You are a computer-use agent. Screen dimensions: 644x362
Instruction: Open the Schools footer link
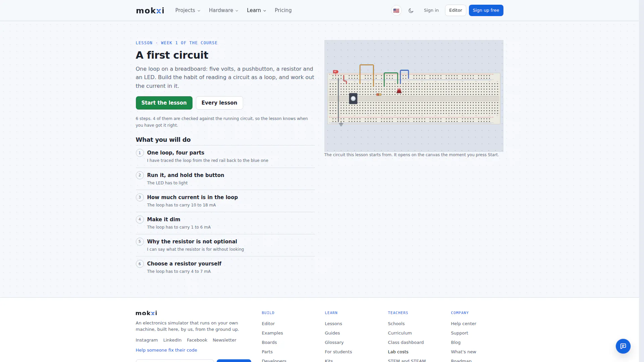pyautogui.click(x=396, y=324)
